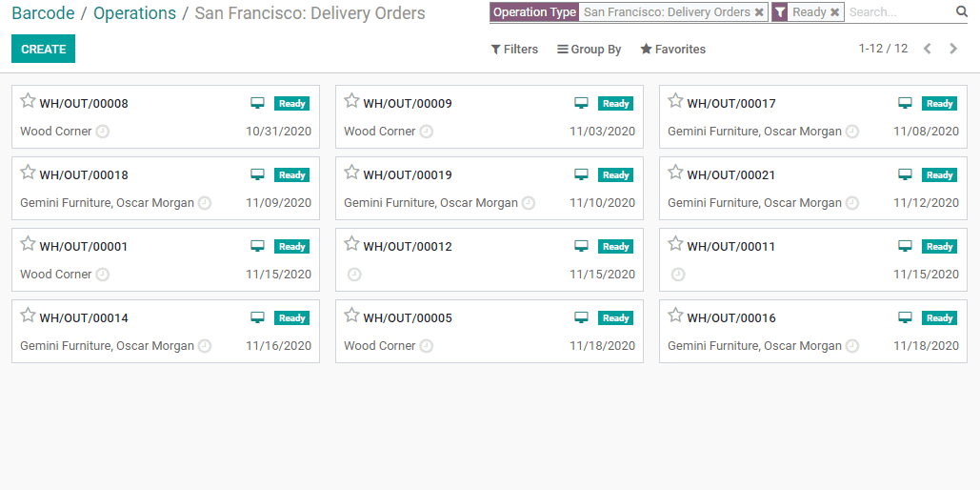Go to the Operations breadcrumb
The height and width of the screenshot is (490, 980).
[135, 13]
